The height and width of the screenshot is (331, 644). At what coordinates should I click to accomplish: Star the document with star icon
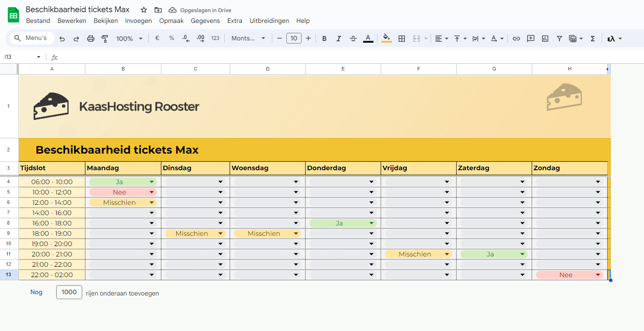tap(144, 10)
